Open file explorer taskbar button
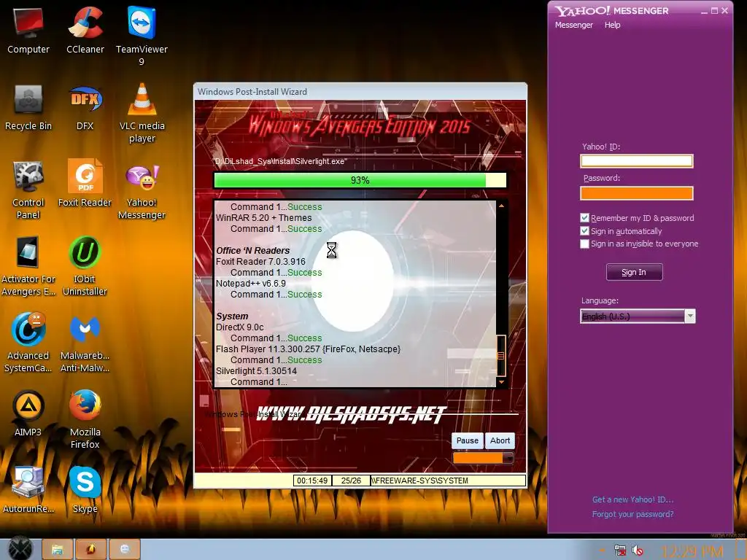This screenshot has height=560, width=747. (x=57, y=550)
